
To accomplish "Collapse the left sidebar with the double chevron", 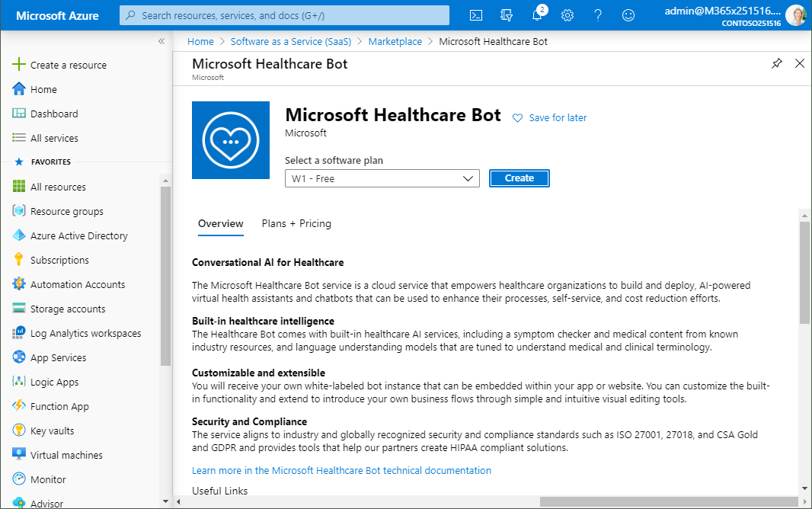I will (x=161, y=41).
